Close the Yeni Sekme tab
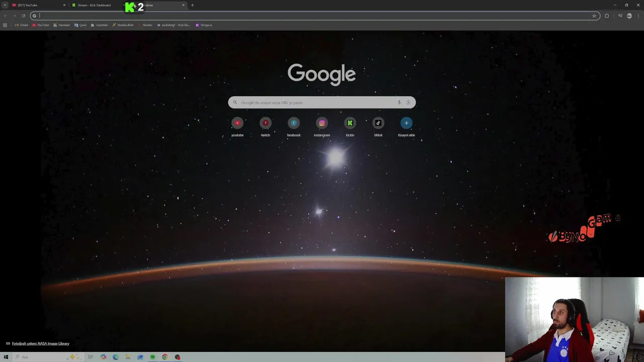 183,5
